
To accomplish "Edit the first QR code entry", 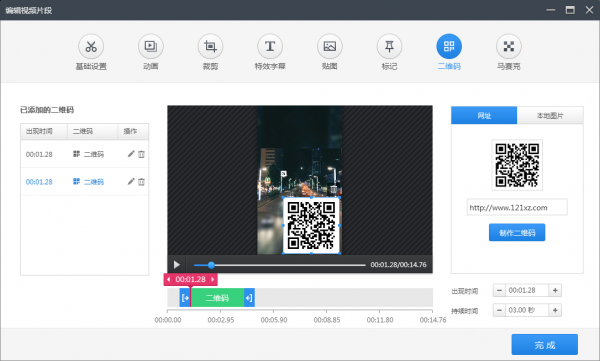I will (131, 154).
